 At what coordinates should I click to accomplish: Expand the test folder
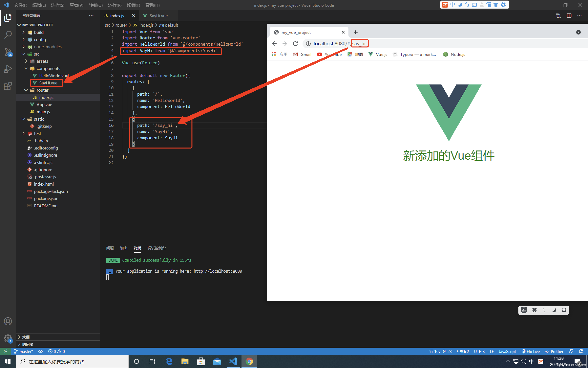click(23, 133)
